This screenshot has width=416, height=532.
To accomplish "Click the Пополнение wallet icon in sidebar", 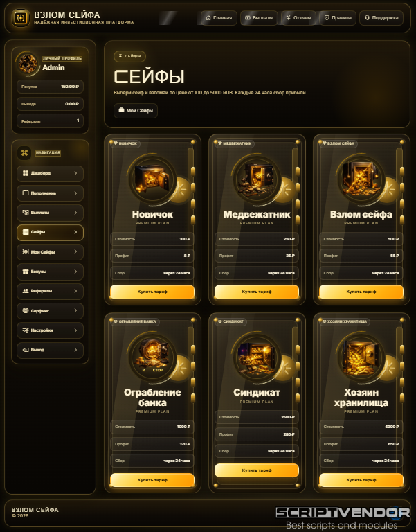I will coord(26,193).
